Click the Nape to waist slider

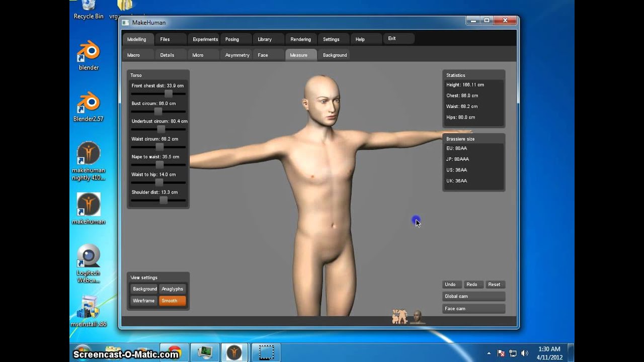coord(158,165)
